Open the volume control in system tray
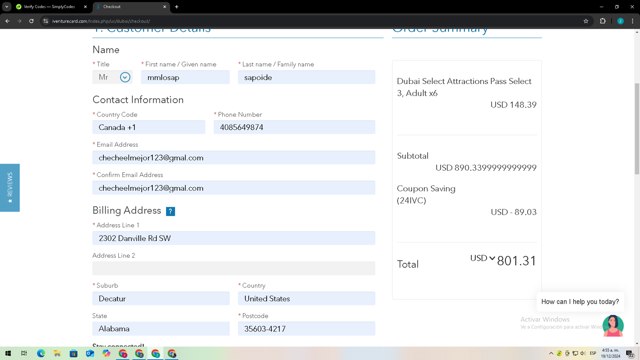Viewport: 640px width, 360px height. click(582, 353)
